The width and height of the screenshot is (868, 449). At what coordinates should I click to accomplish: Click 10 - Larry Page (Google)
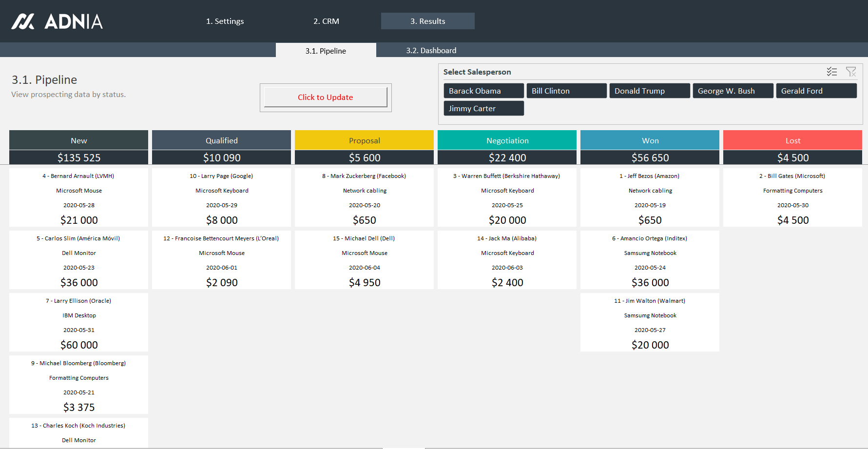pyautogui.click(x=221, y=176)
